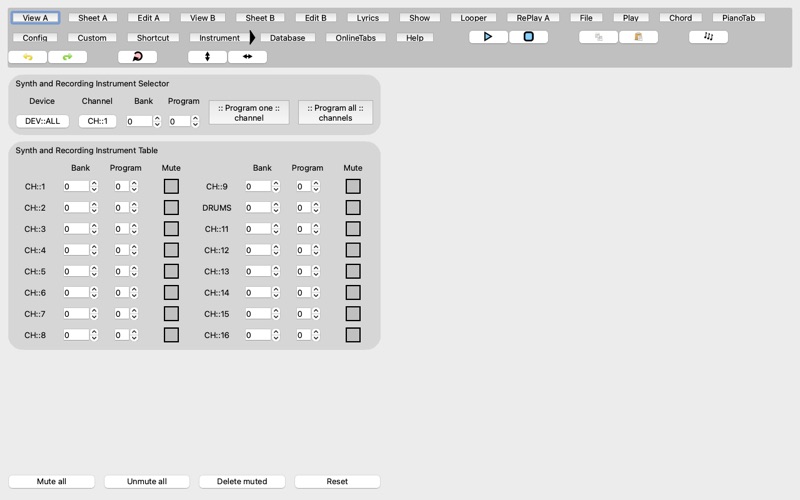
Task: Click the CH::2 Bank input field
Action: [x=77, y=208]
